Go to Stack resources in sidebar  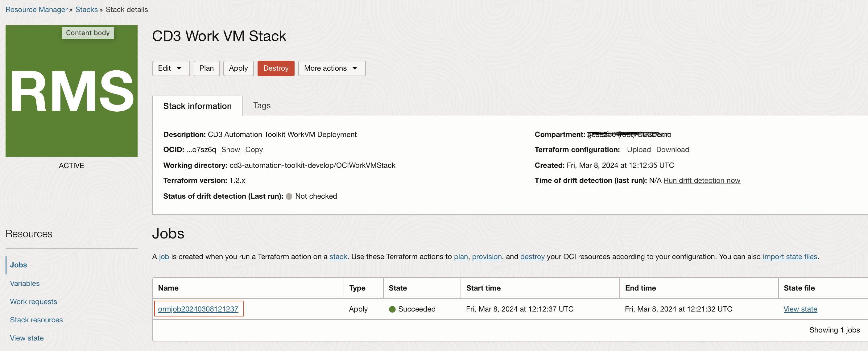click(x=36, y=320)
